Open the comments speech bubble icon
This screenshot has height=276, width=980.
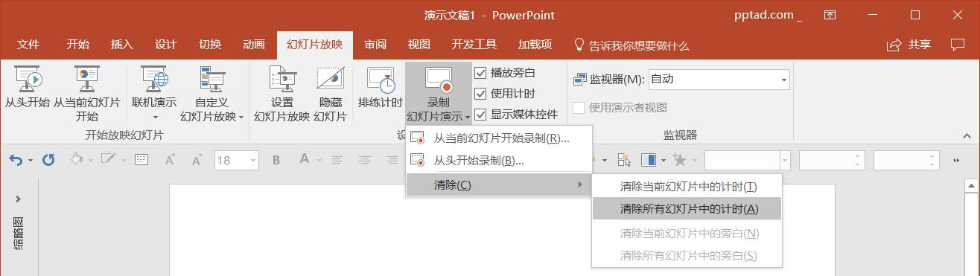(958, 45)
